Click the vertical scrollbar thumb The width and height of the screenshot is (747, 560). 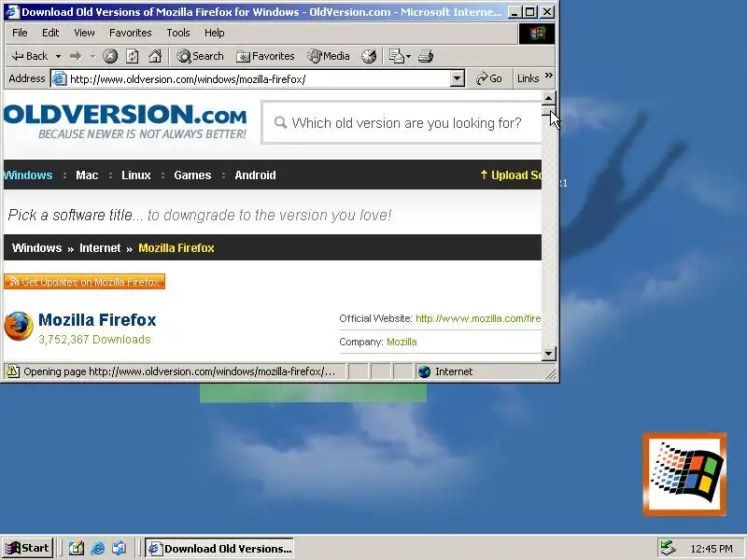pos(548,111)
